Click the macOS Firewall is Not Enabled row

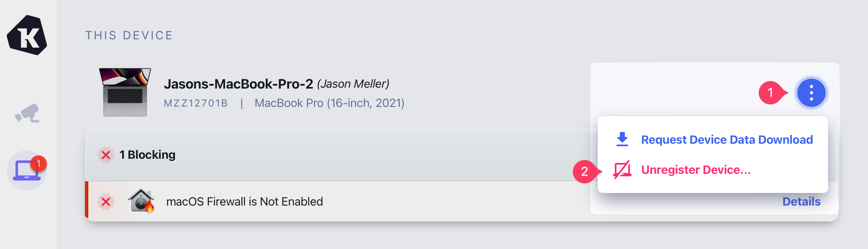pos(244,202)
